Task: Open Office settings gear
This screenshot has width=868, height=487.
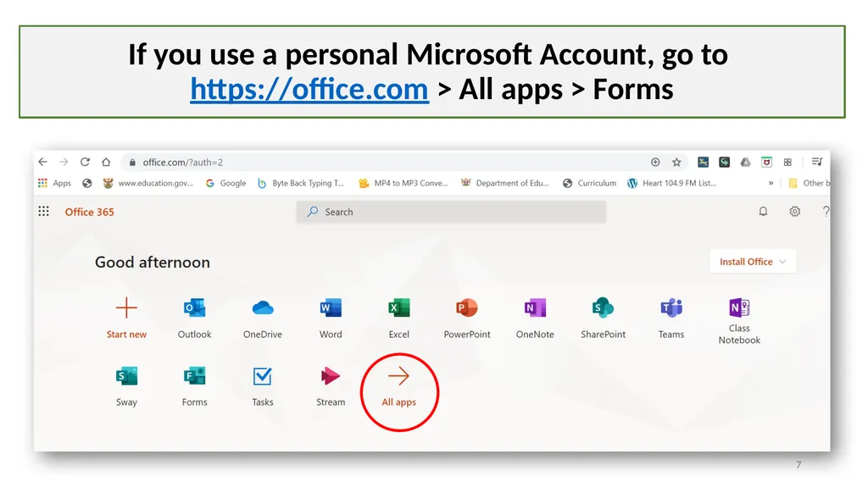Action: pyautogui.click(x=795, y=212)
